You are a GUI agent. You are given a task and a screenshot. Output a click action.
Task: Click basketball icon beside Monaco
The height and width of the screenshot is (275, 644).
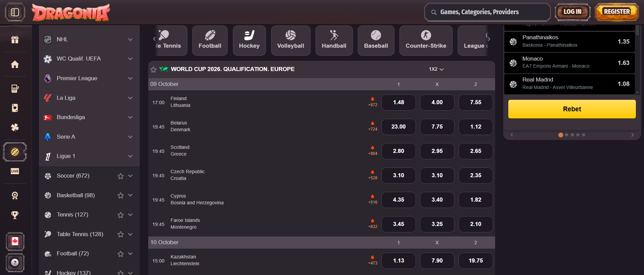click(x=513, y=63)
